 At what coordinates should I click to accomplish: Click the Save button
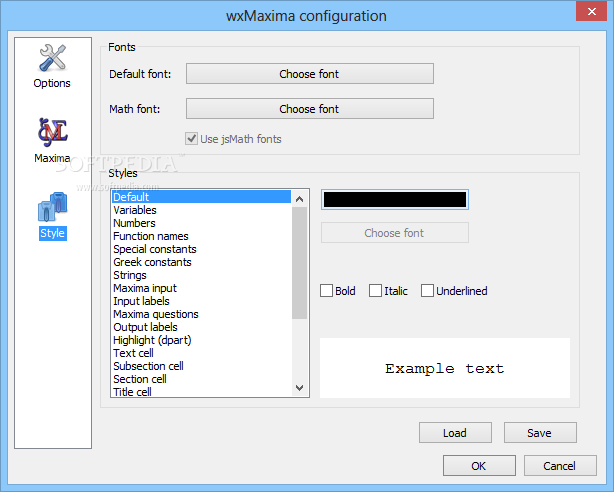pyautogui.click(x=540, y=432)
